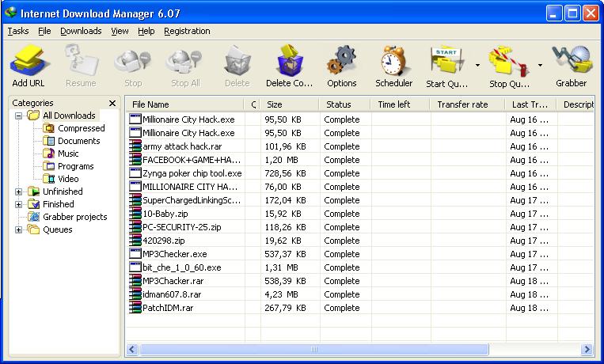The height and width of the screenshot is (364, 604).
Task: Open the View menu
Action: [120, 31]
